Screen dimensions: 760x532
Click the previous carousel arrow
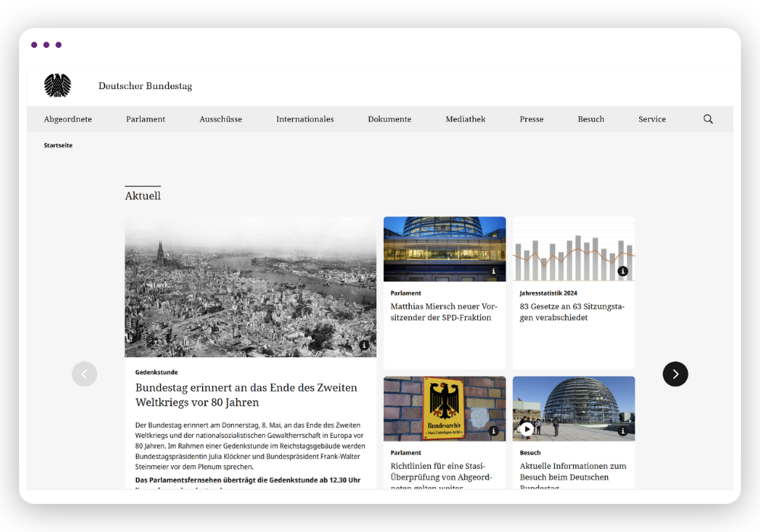click(x=84, y=374)
